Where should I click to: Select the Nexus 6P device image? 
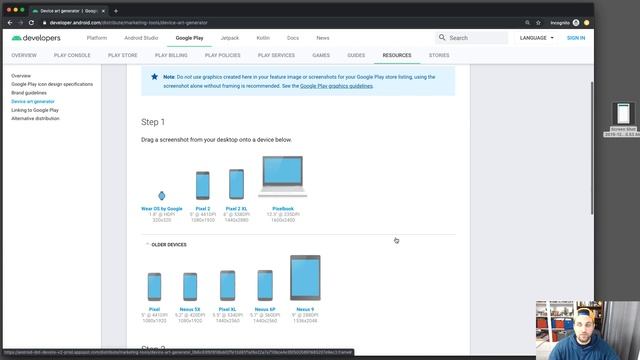click(265, 285)
